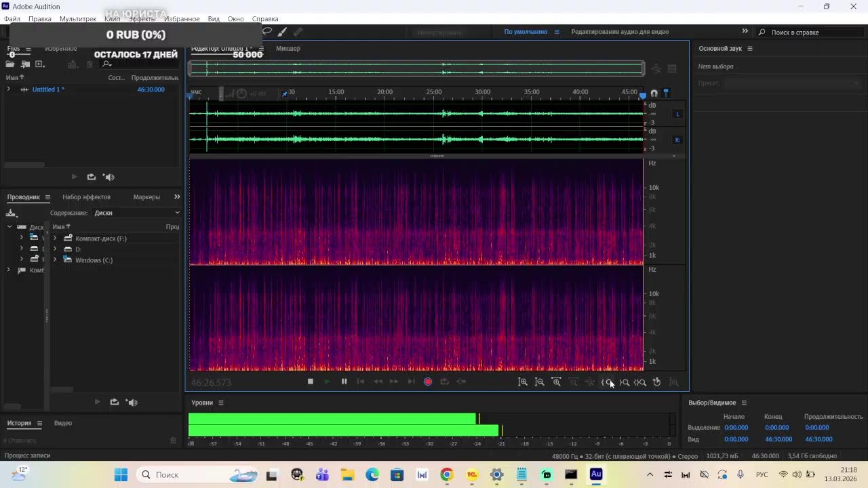The height and width of the screenshot is (488, 868).
Task: Zoom in at the out point
Action: click(624, 382)
